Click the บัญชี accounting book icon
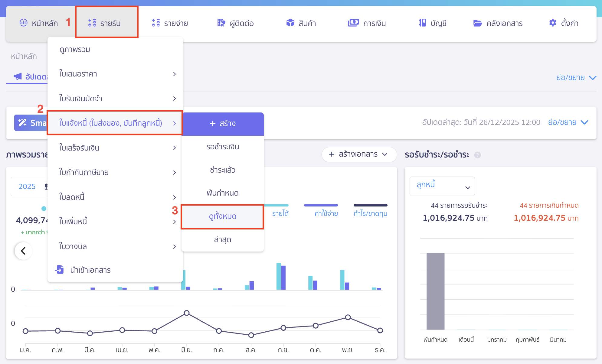Screen dimensions: 602x364 pyautogui.click(x=422, y=23)
